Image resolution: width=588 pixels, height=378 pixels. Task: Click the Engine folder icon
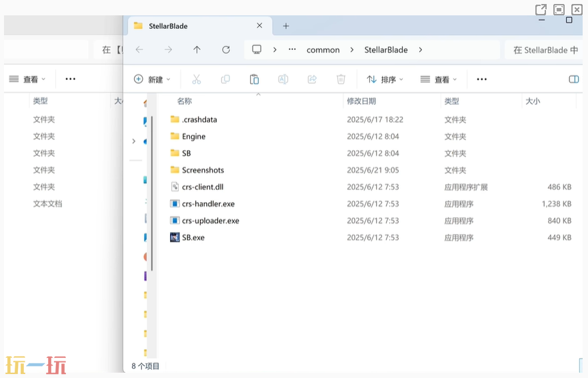click(x=175, y=136)
